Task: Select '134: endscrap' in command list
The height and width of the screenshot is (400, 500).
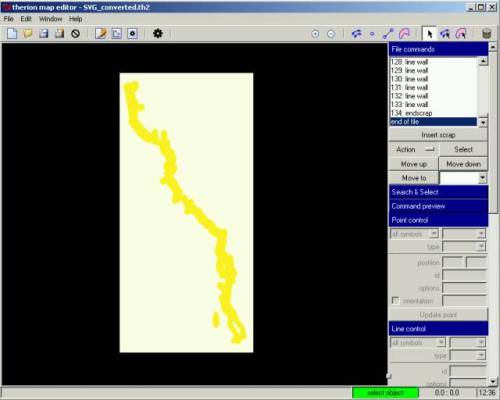Action: coord(433,113)
